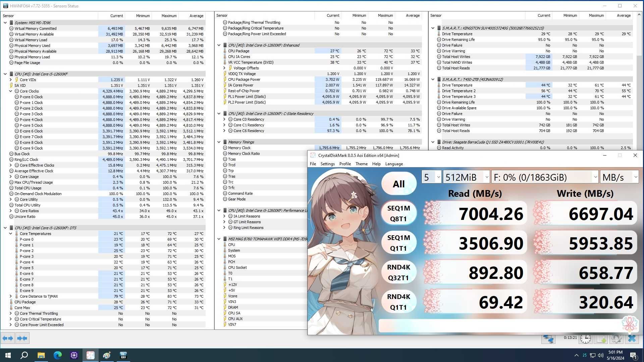This screenshot has height=362, width=644.
Task: Expand IA Limit Reasons row
Action: (224, 216)
